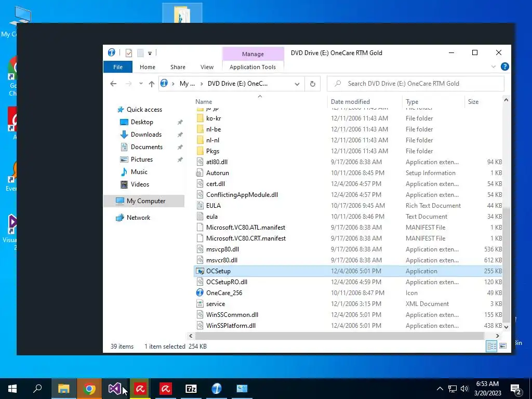Screen dimensions: 532x399
Task: Switch to the Share ribbon tab
Action: click(178, 67)
